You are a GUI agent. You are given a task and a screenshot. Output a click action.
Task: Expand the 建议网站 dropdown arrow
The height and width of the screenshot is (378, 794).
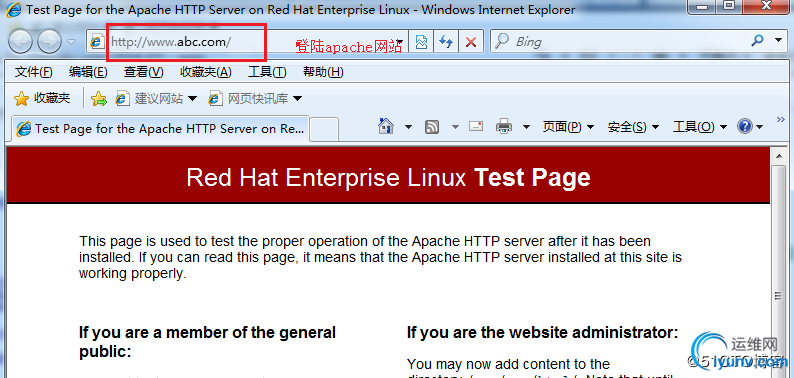pos(192,99)
